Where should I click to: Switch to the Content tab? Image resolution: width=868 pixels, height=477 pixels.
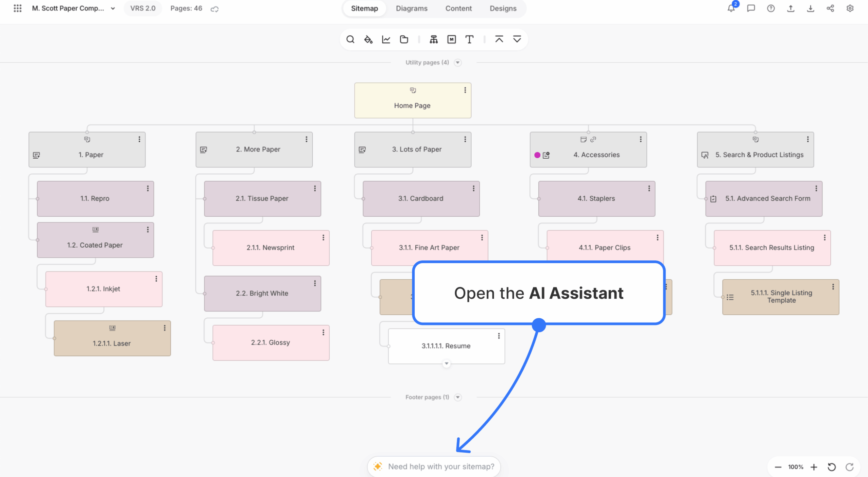[458, 8]
